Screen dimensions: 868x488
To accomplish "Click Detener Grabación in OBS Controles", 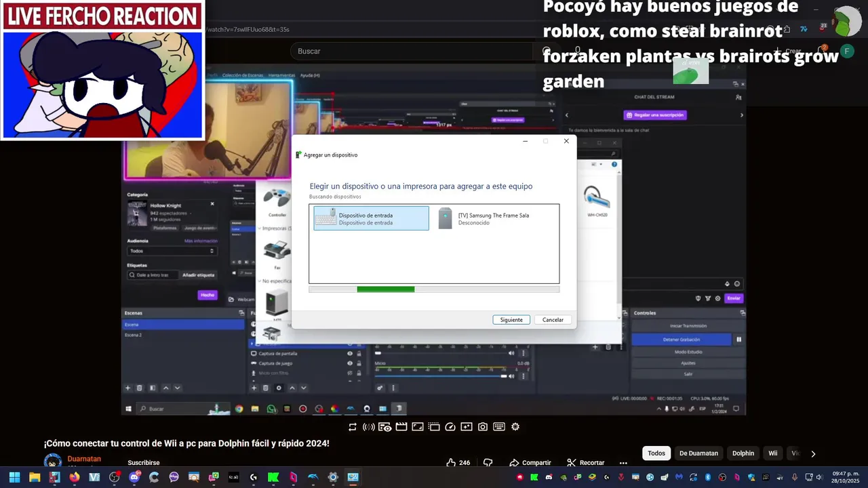I will click(682, 340).
